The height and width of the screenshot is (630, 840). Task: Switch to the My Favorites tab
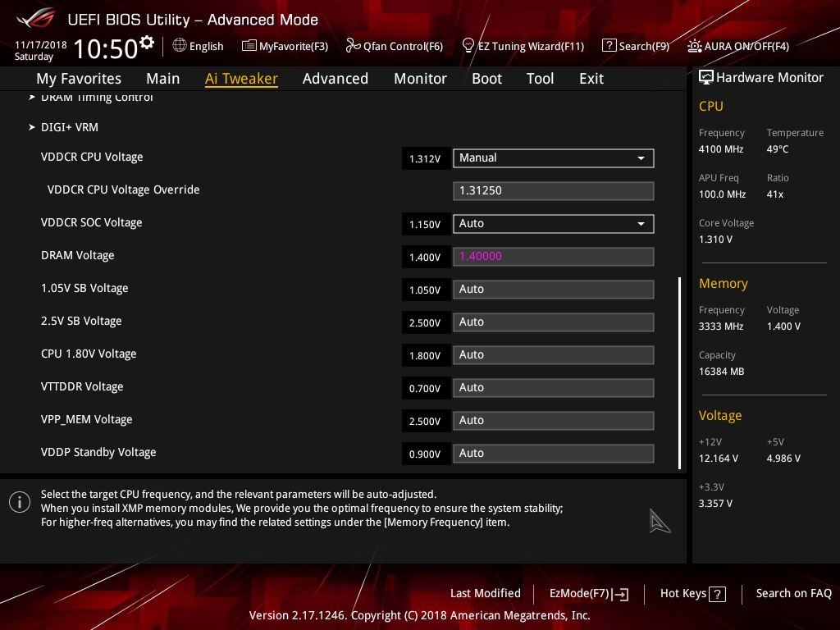(79, 79)
